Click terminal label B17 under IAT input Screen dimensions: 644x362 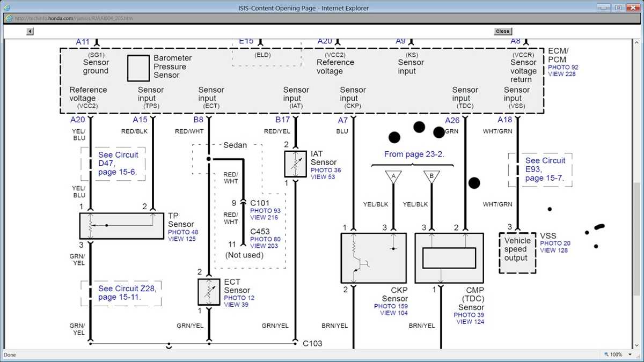(x=282, y=120)
